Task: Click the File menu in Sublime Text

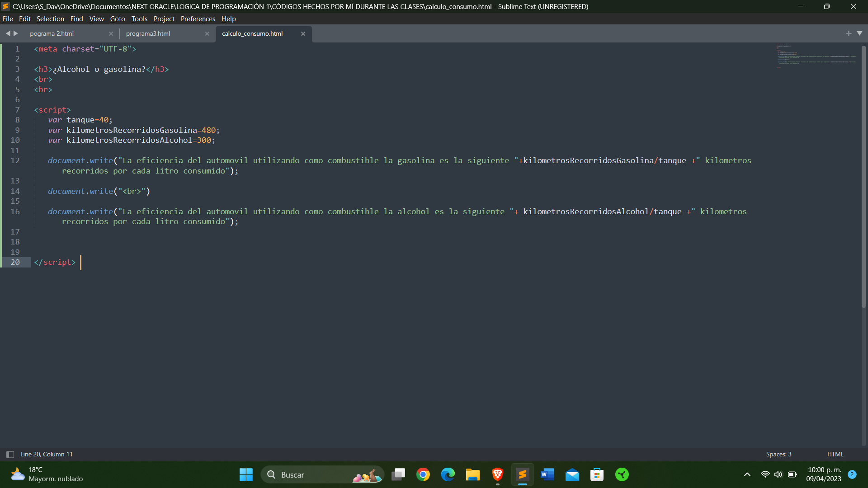Action: [x=8, y=19]
